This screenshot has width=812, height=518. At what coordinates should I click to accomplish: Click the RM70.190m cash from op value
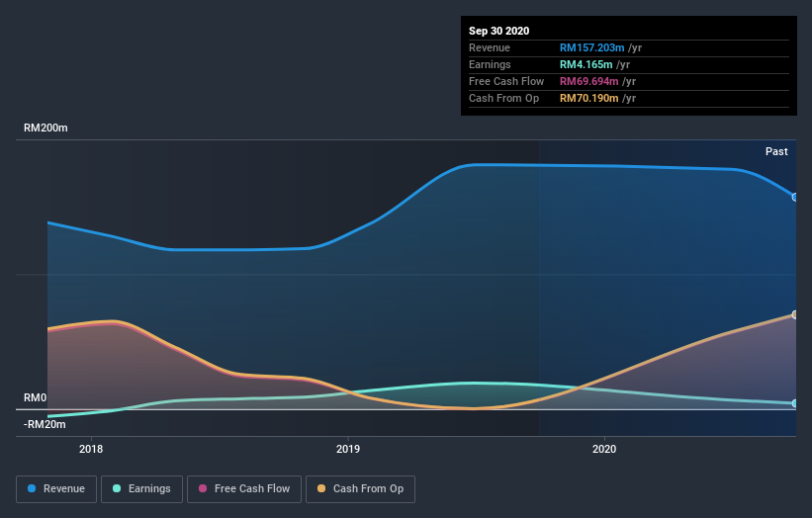589,98
